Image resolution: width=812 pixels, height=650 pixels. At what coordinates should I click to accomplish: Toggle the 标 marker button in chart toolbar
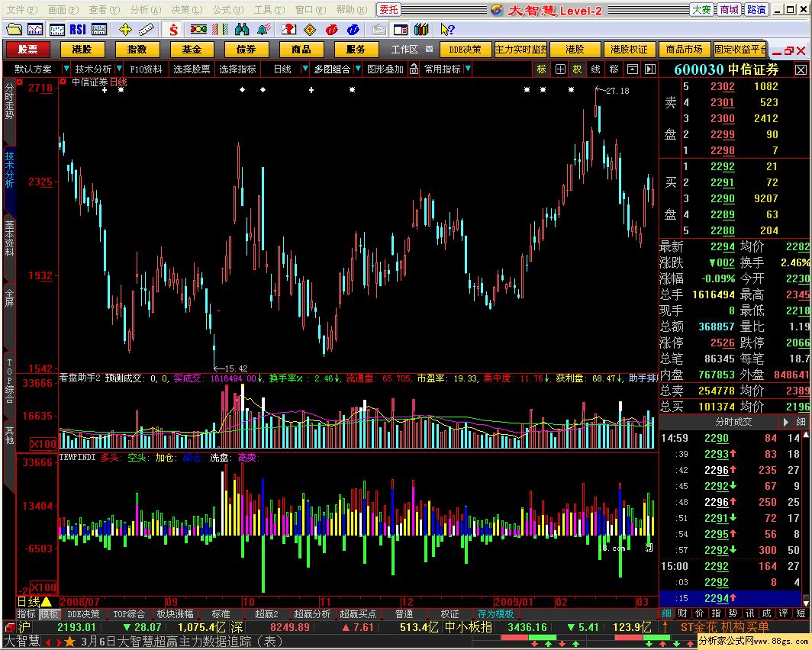click(x=542, y=69)
